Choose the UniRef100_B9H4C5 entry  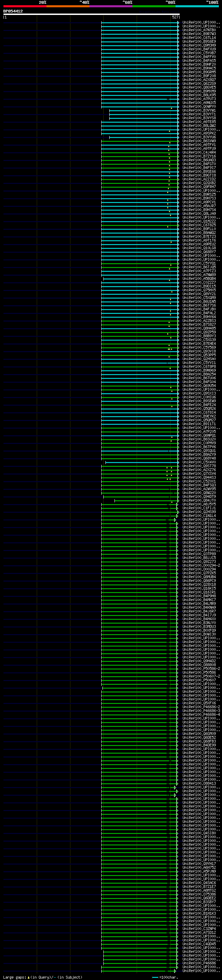[x=199, y=68]
